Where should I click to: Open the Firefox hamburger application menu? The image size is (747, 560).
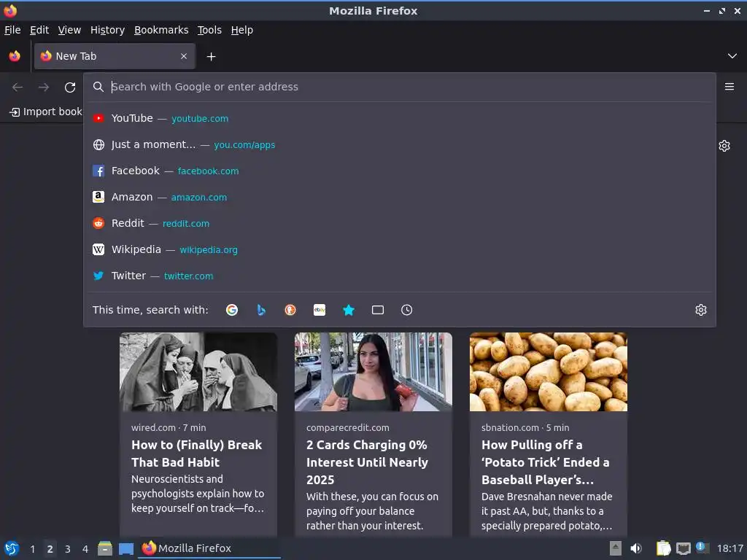tap(729, 87)
